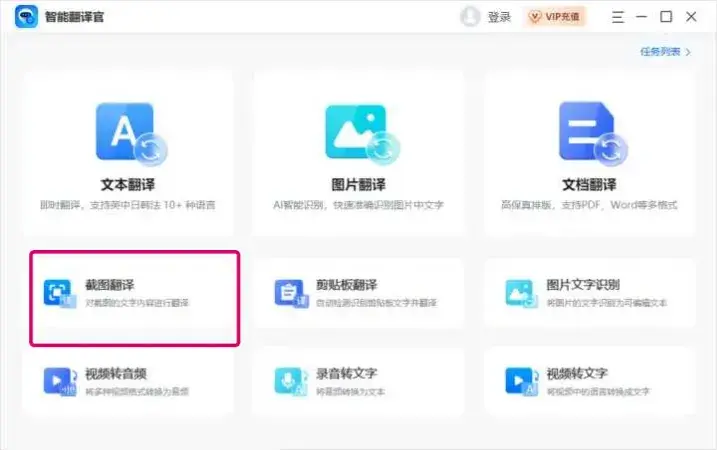
Task: Click the 智能翻译官 title text
Action: [74, 17]
